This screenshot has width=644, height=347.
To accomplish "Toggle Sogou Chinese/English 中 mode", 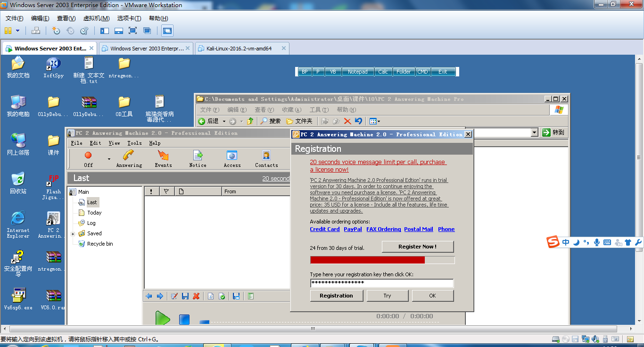I will point(566,242).
